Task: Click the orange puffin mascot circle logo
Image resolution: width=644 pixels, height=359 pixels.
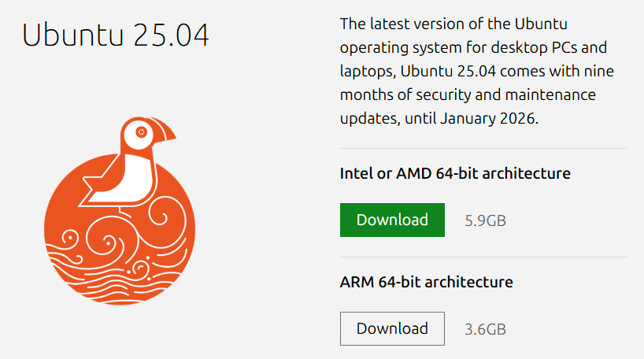Action: click(x=120, y=211)
